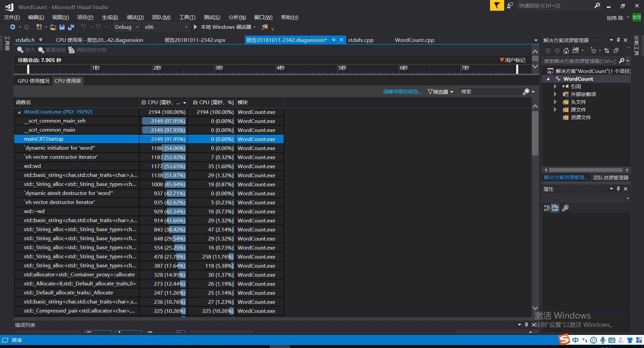The image size is (644, 348).
Task: Click the New Project toolbar icon
Action: point(39,27)
